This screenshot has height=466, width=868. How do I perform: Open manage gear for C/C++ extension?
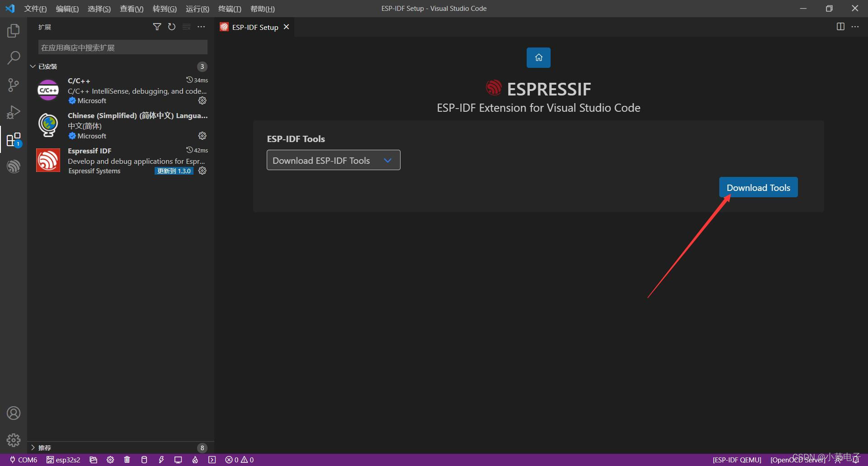pyautogui.click(x=203, y=100)
